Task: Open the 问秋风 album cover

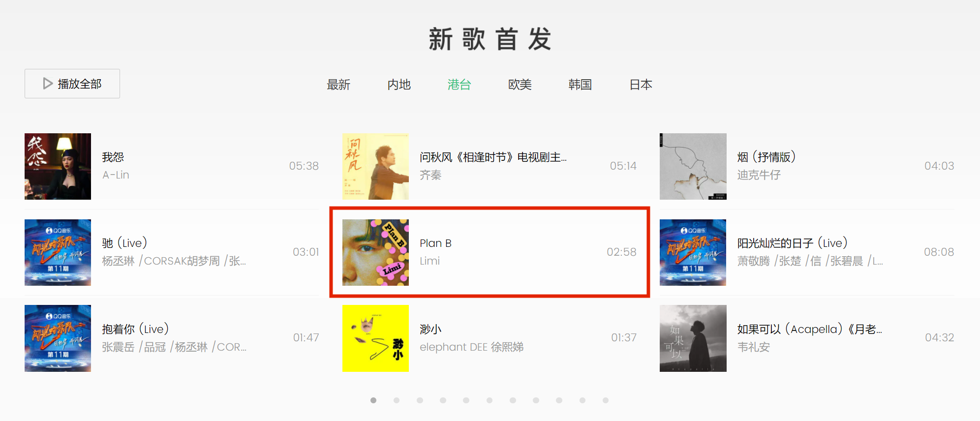Action: [375, 166]
